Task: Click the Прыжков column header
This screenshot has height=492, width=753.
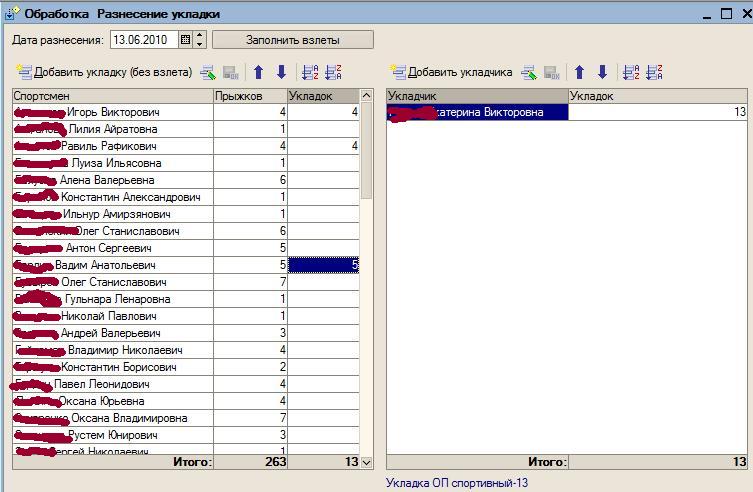Action: (x=250, y=96)
